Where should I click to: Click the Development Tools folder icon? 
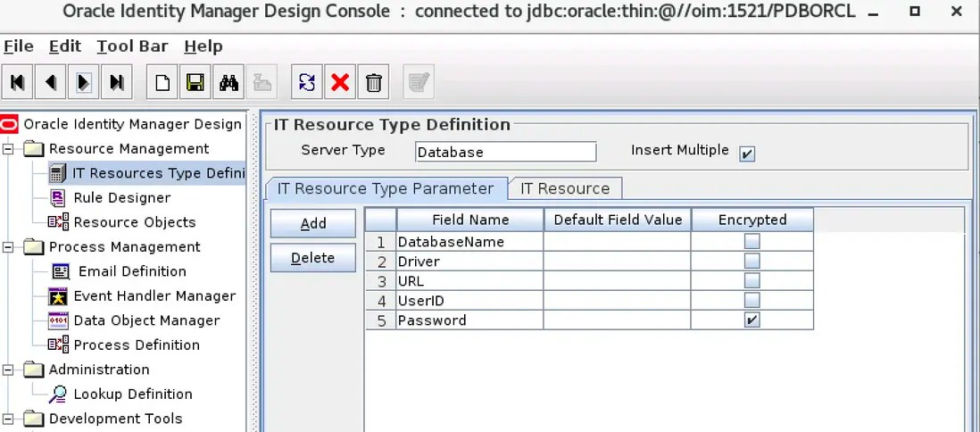click(x=34, y=419)
